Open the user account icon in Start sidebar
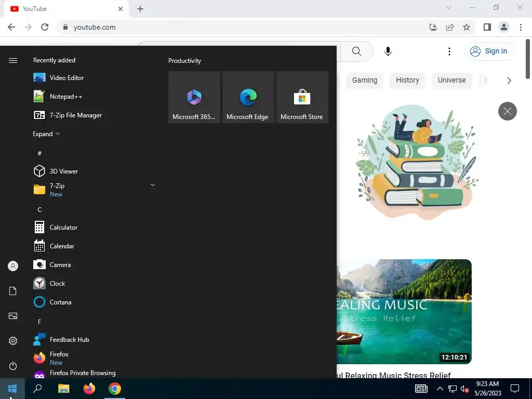The width and height of the screenshot is (532, 399). (x=13, y=266)
